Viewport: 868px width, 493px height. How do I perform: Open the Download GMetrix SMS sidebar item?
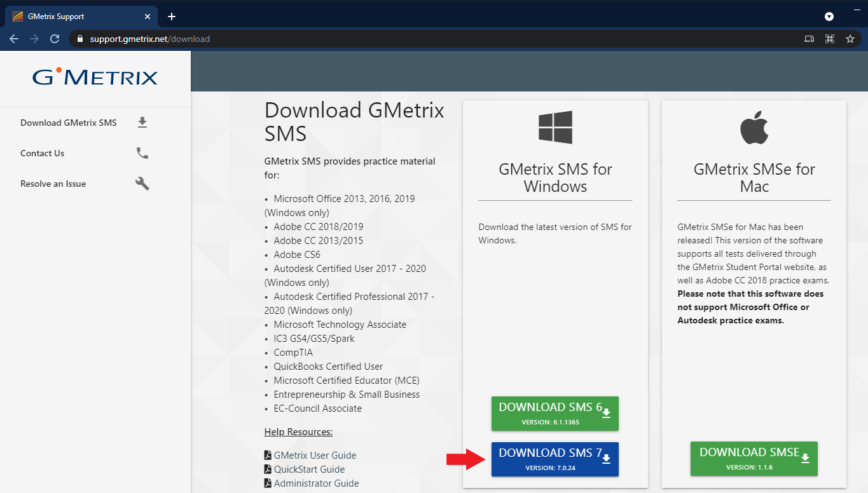click(95, 123)
